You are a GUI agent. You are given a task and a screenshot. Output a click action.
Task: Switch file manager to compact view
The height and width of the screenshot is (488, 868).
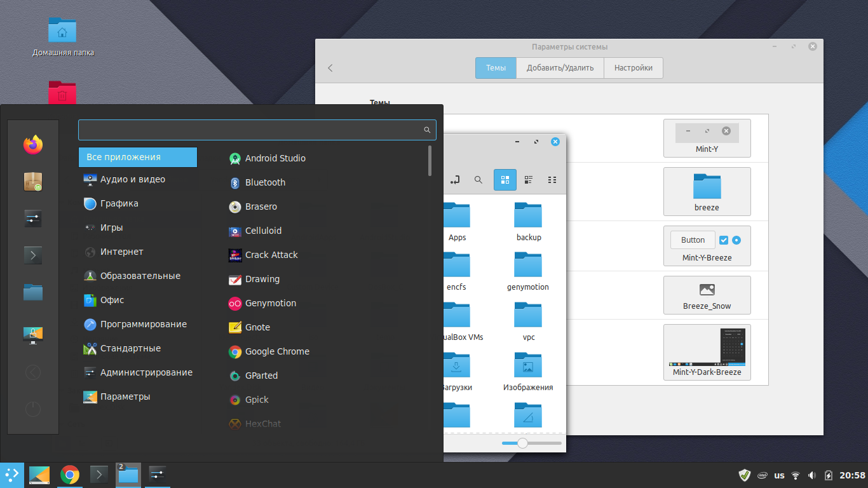point(552,180)
